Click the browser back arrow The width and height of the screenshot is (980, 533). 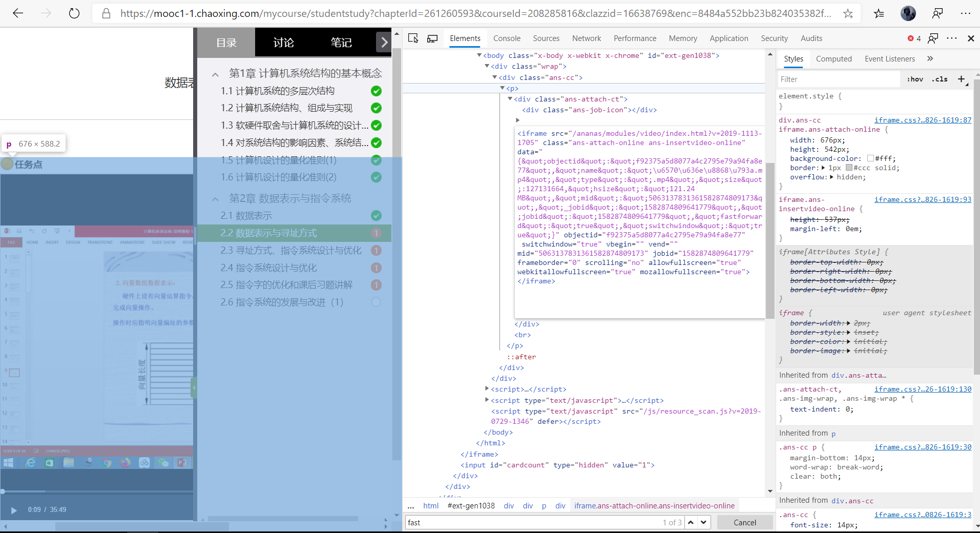[x=18, y=13]
